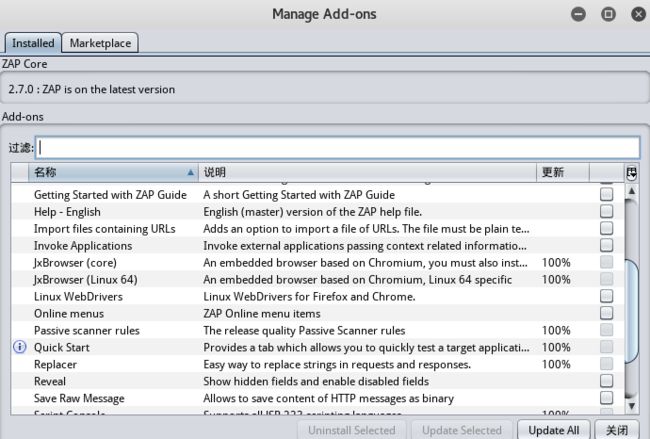Click the scrollbar up arrow

(x=631, y=191)
